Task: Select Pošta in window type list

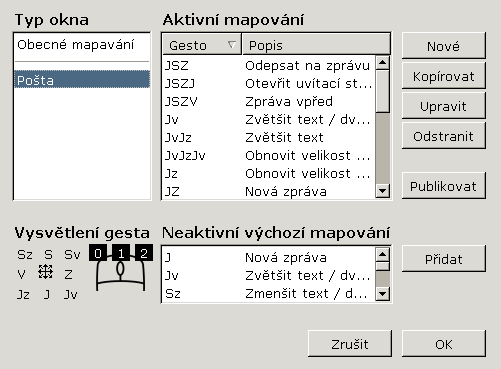Action: (82, 80)
